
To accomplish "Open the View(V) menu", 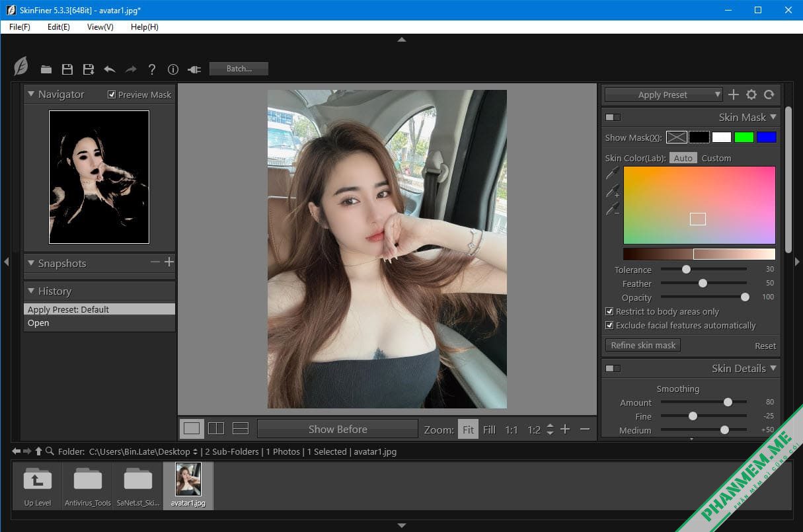I will [x=100, y=27].
